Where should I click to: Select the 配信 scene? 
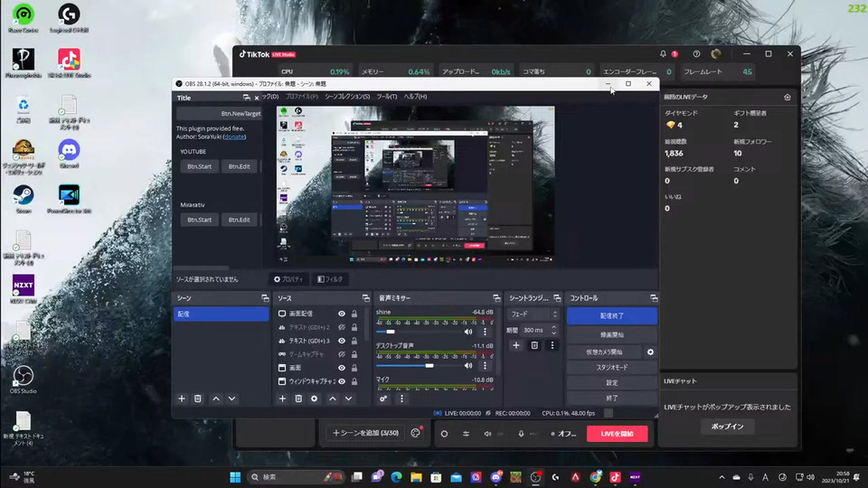[221, 314]
